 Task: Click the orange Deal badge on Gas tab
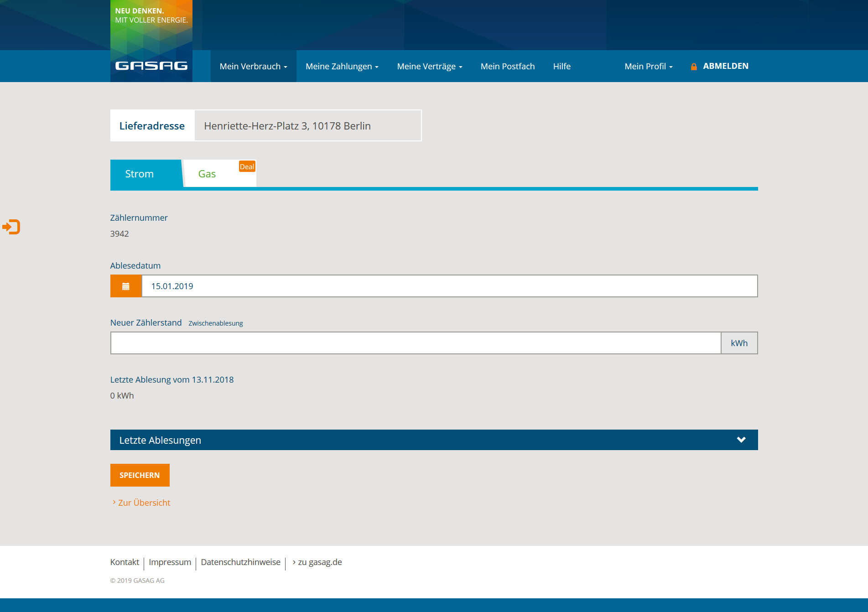(247, 166)
